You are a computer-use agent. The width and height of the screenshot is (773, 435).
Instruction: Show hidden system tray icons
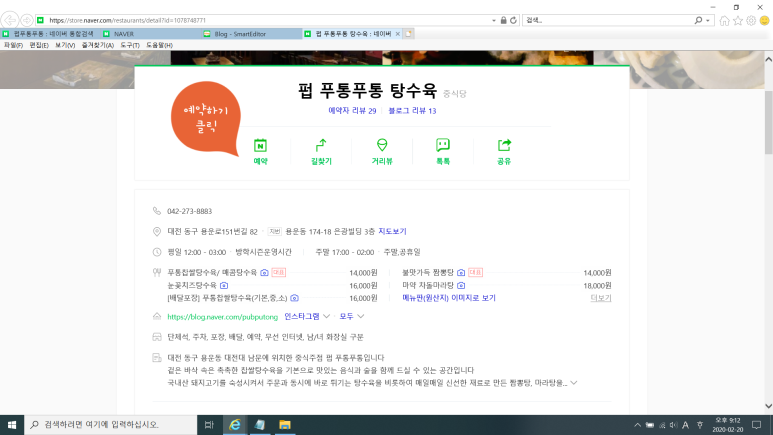tap(637, 425)
